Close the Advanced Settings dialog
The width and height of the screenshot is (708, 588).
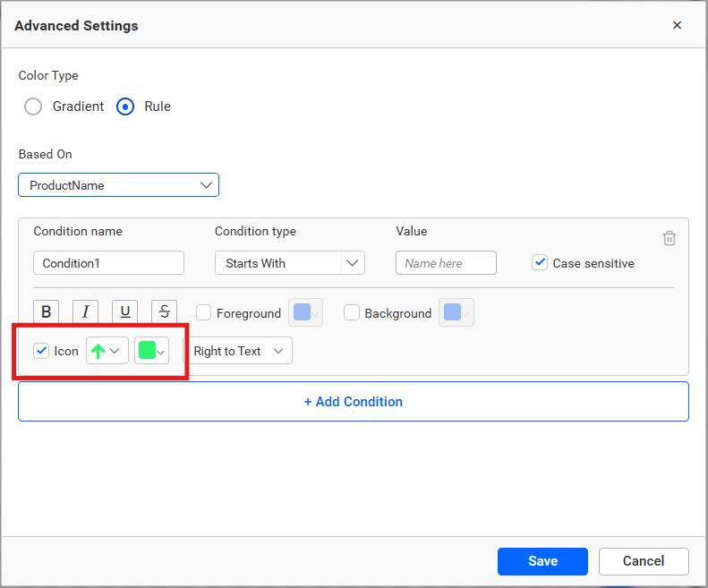pos(677,25)
